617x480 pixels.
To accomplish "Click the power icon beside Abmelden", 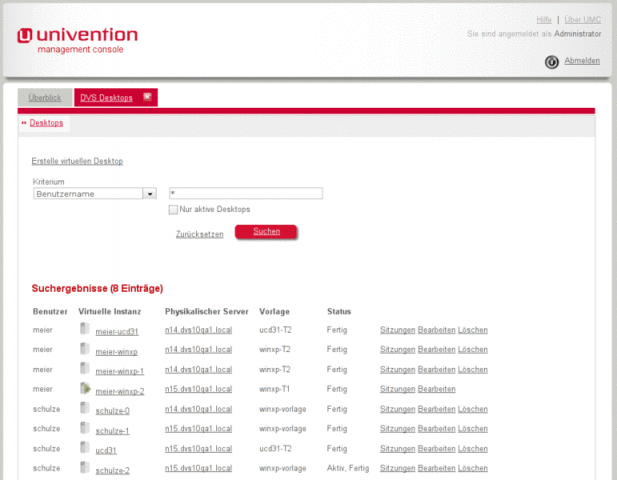I will tap(551, 61).
